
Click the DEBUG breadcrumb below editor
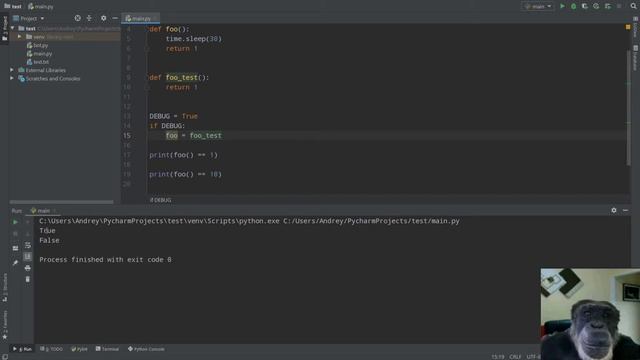tap(160, 200)
